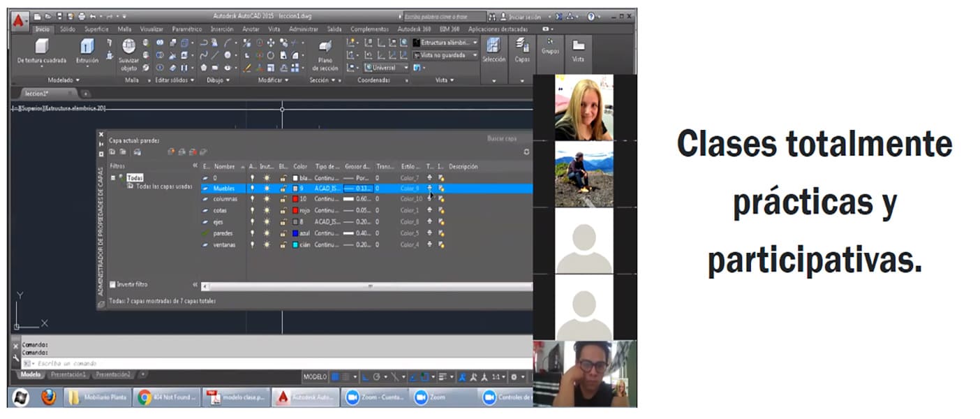Screen dimensions: 980x419
Task: Toggle on/off bulb for Muebles layer
Action: [x=253, y=189]
